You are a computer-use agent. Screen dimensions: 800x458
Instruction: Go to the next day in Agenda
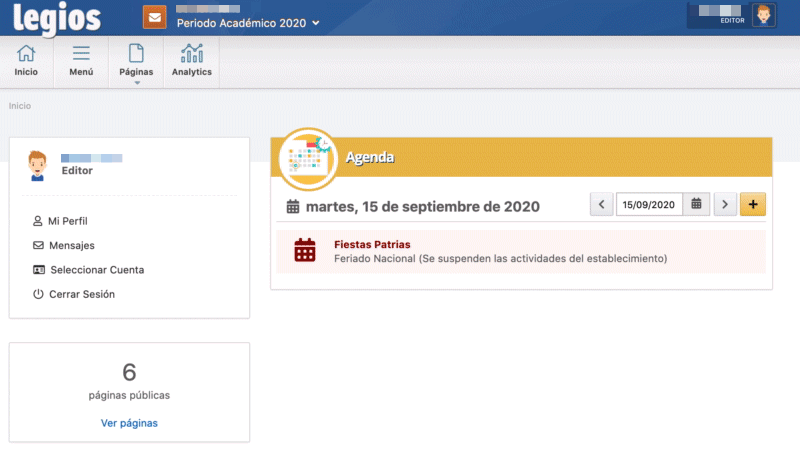click(x=725, y=205)
